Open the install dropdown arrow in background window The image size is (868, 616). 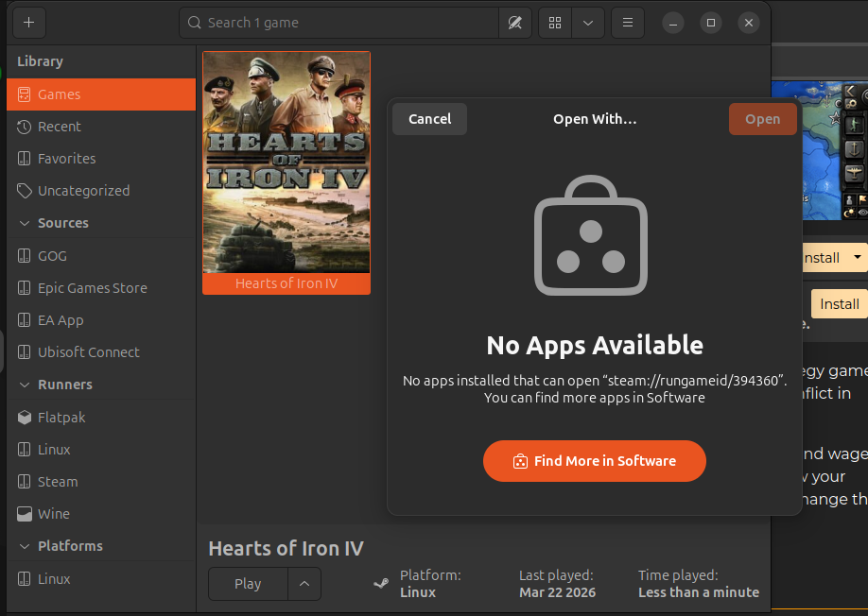coord(857,257)
